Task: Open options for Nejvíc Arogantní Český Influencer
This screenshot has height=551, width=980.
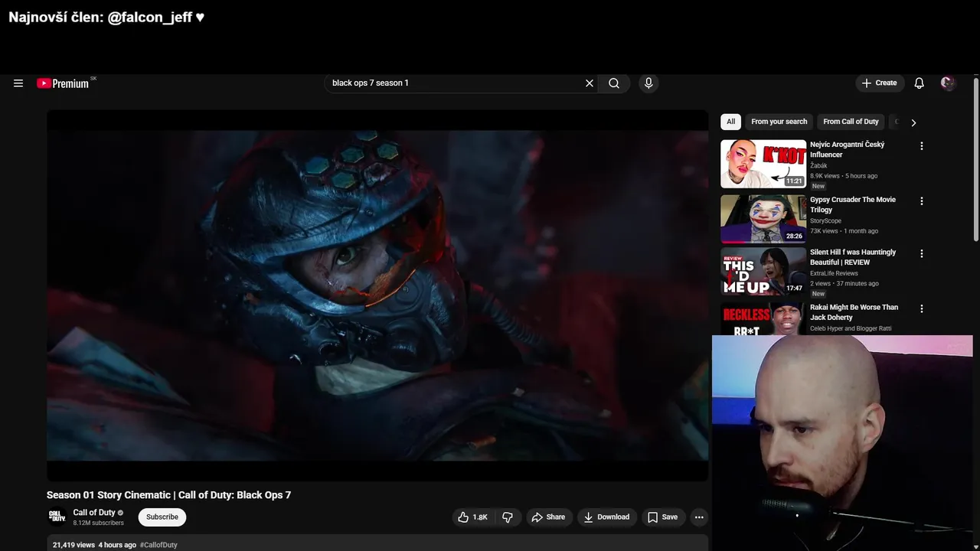Action: point(922,146)
